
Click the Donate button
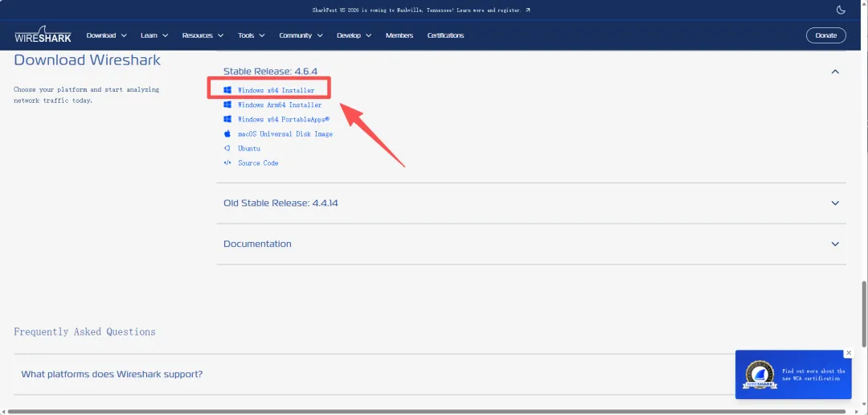click(x=826, y=35)
